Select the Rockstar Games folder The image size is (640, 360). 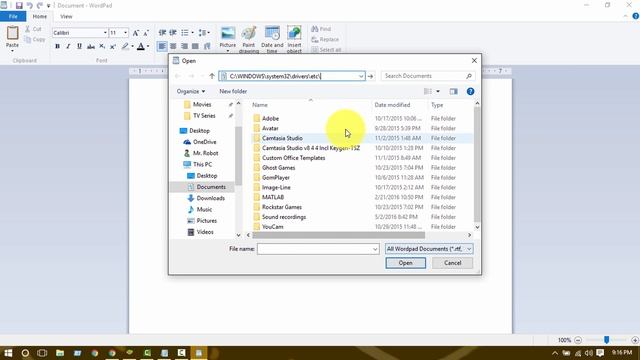tap(282, 207)
